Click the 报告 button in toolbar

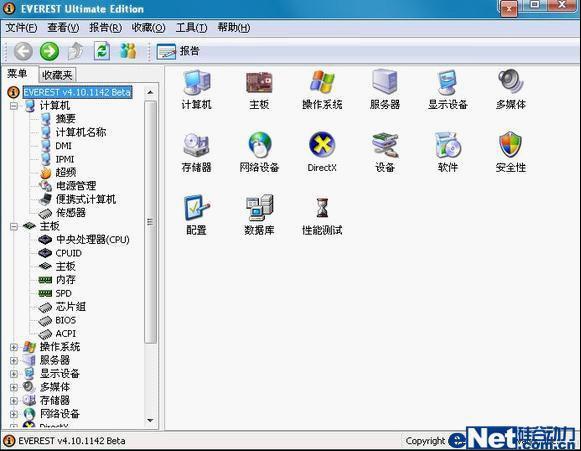178,51
